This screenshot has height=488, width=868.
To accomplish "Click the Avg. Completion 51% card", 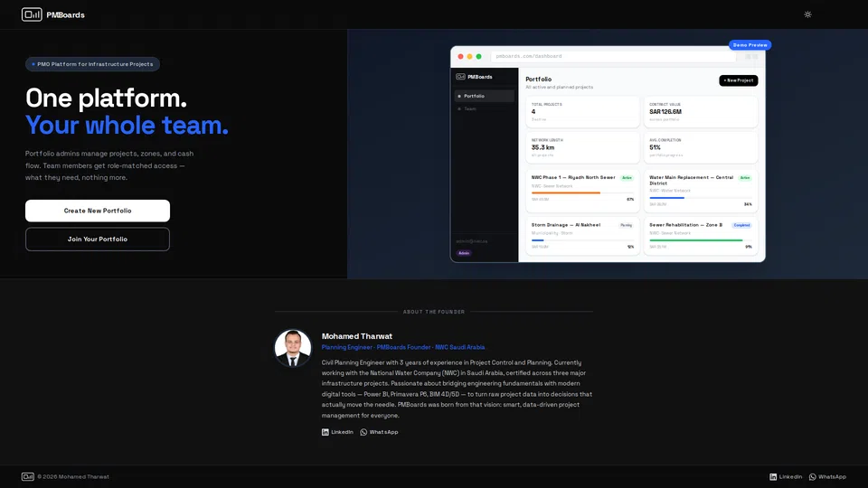I will pyautogui.click(x=701, y=147).
